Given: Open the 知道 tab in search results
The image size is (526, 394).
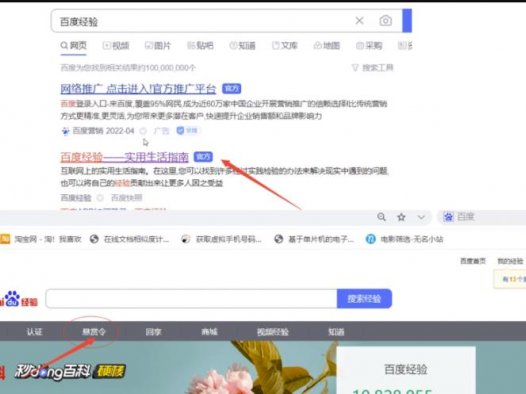Looking at the screenshot, I should pos(243,46).
